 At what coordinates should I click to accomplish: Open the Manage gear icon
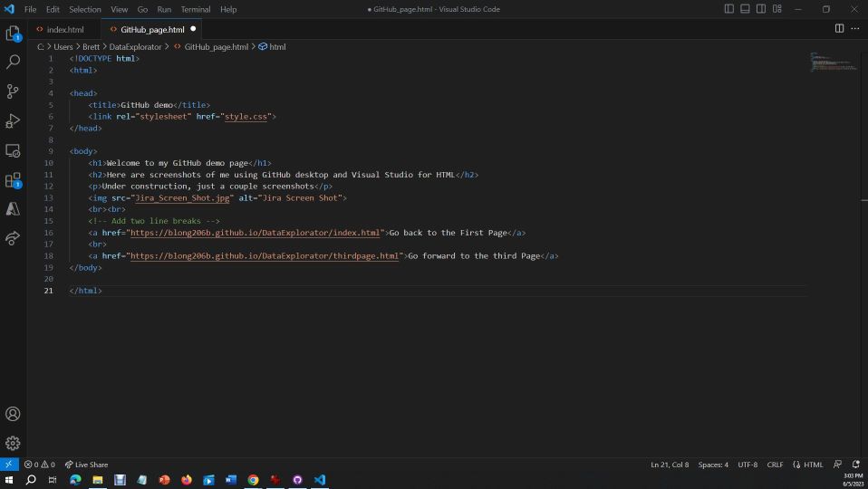pos(13,443)
